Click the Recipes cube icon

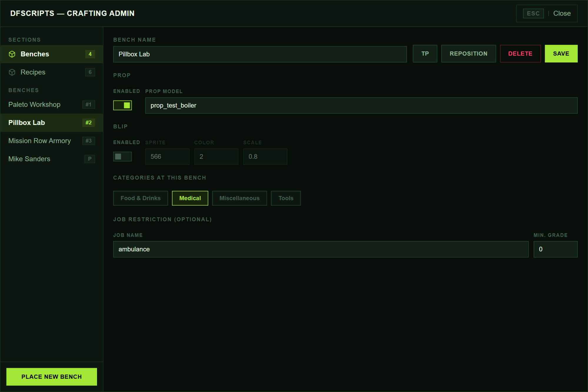point(12,72)
